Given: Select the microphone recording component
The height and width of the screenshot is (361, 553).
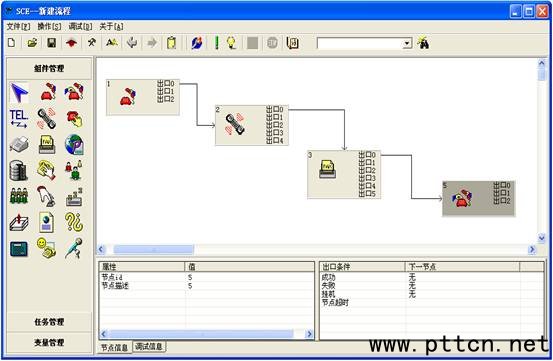Looking at the screenshot, I should tap(74, 248).
